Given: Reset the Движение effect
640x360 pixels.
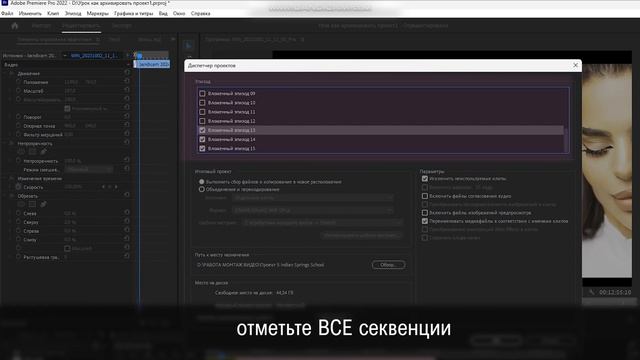Looking at the screenshot, I should pos(127,73).
